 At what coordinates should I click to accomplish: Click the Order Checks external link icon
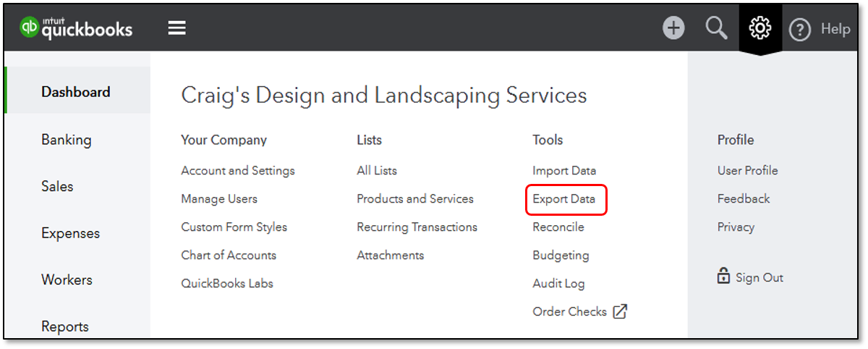620,311
